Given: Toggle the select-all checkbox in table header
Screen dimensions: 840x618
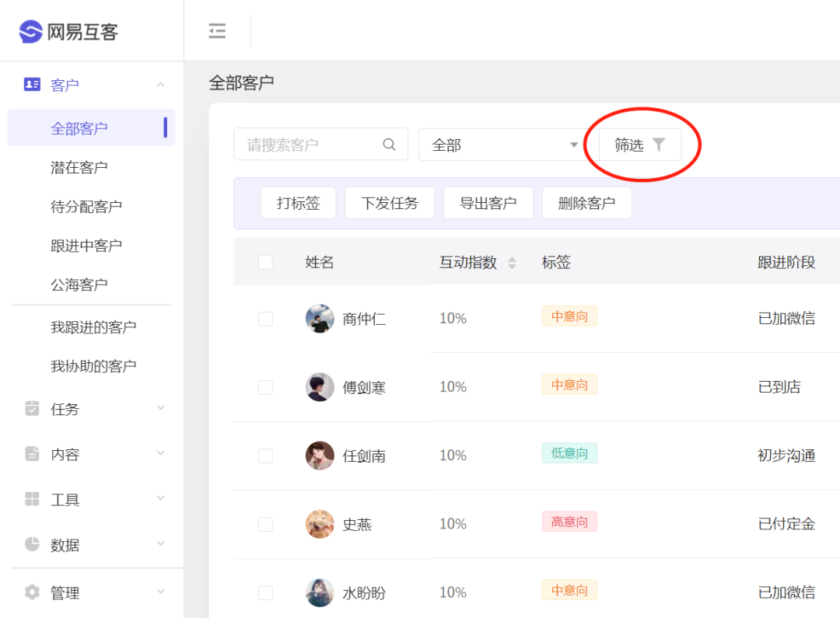Looking at the screenshot, I should coord(266,262).
